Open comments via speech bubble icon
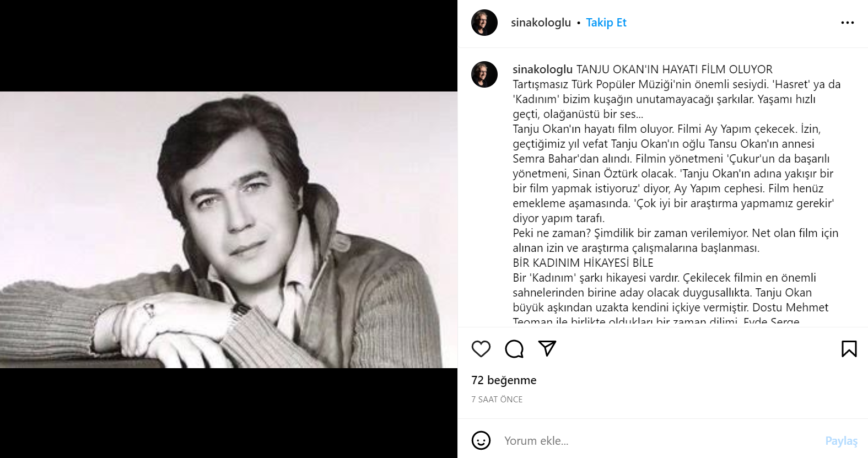868x458 pixels. click(514, 349)
